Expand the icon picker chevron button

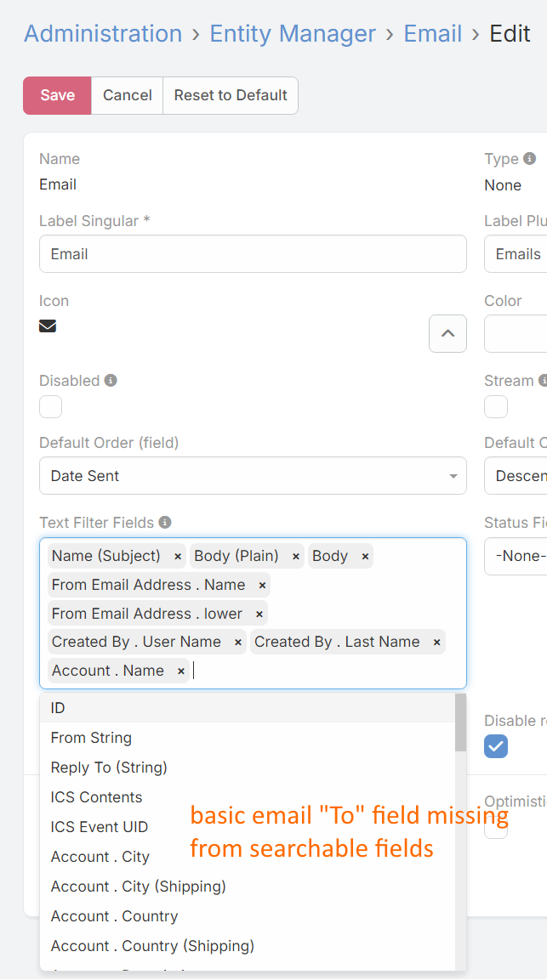(x=447, y=333)
